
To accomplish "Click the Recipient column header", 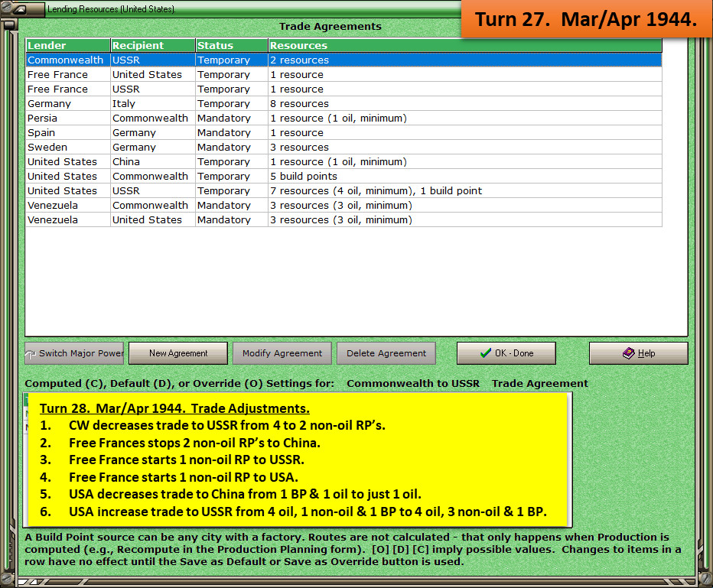I will [x=153, y=45].
